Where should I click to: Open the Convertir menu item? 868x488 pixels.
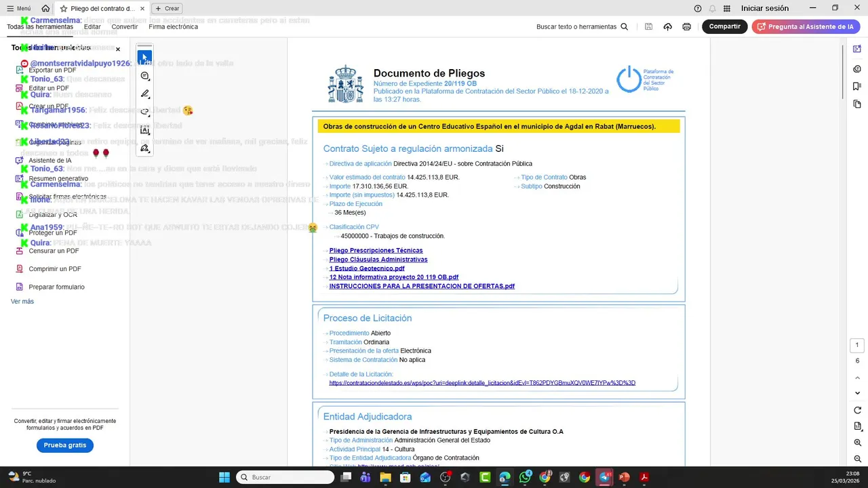(125, 26)
